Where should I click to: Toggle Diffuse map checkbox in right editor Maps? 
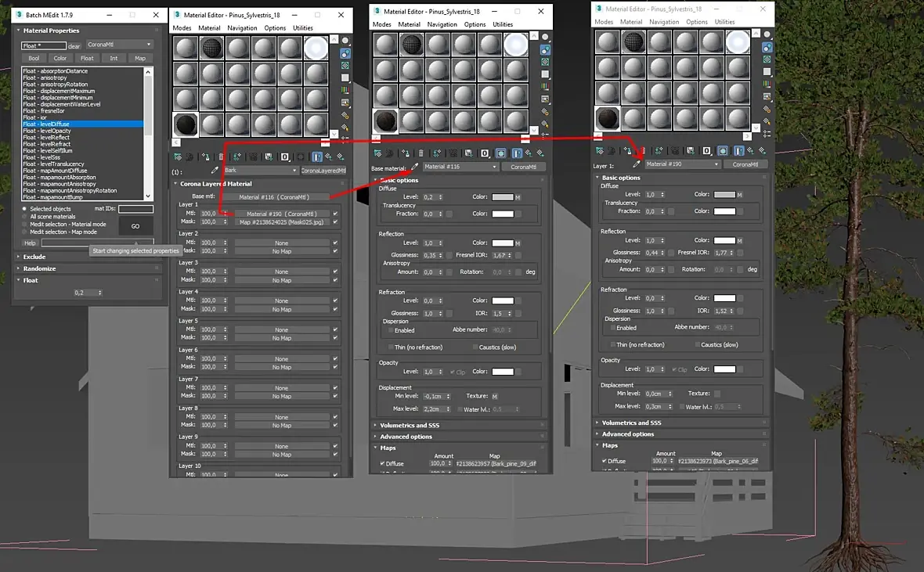click(604, 461)
